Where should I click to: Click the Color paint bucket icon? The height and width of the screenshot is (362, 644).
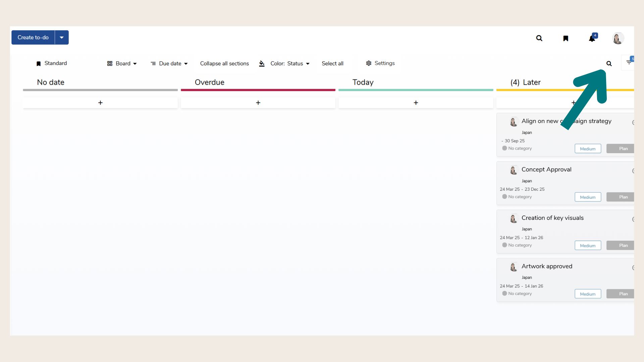click(x=262, y=63)
